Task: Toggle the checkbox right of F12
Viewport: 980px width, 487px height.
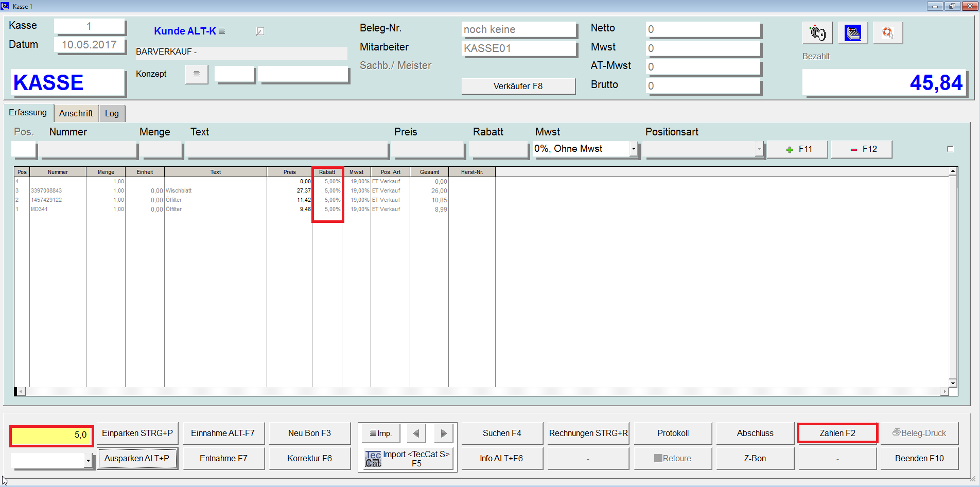Action: click(x=950, y=149)
